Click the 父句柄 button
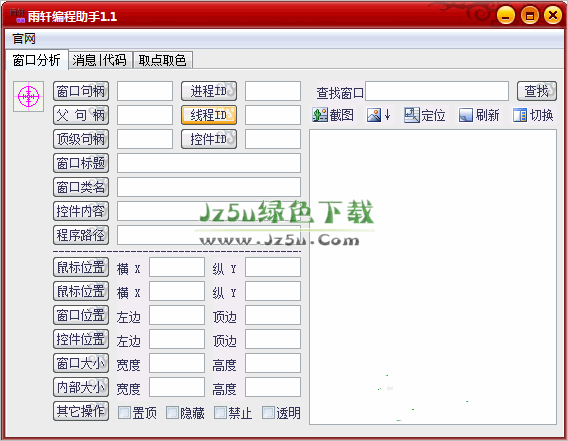Screen dimensions: 568x441 click(x=81, y=115)
